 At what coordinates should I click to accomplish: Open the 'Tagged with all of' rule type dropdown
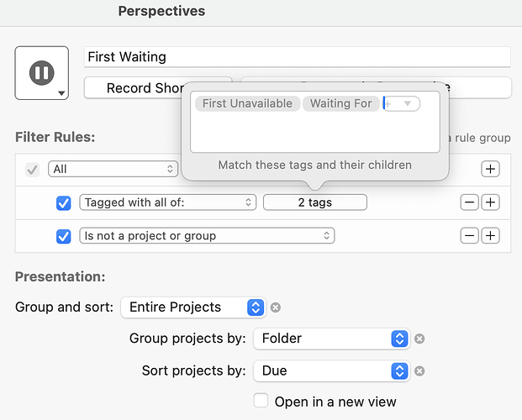click(168, 202)
